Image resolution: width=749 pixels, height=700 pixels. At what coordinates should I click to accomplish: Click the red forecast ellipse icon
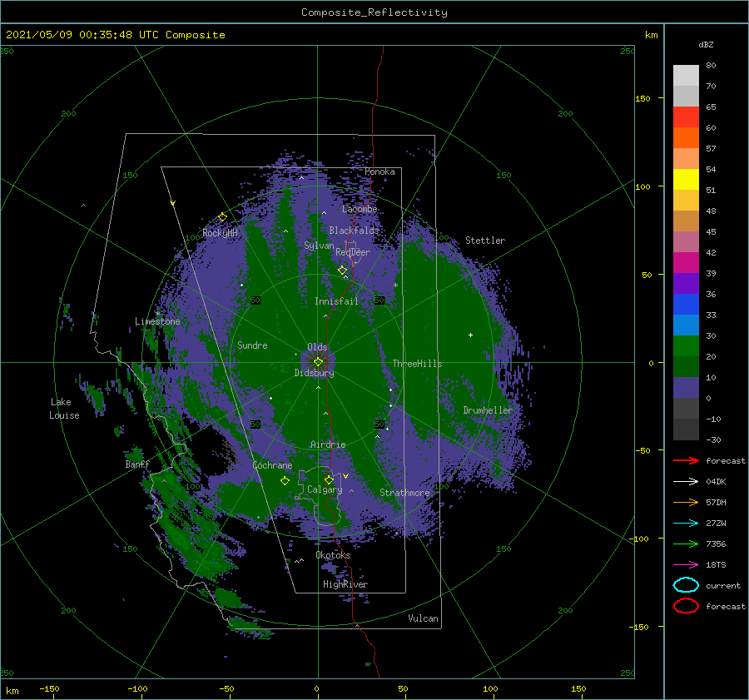coord(686,606)
